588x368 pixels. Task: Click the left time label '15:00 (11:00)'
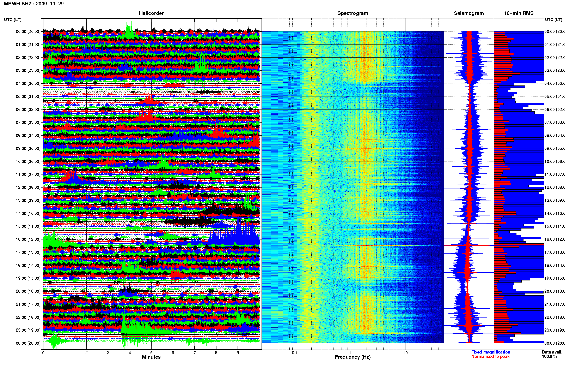[28, 226]
